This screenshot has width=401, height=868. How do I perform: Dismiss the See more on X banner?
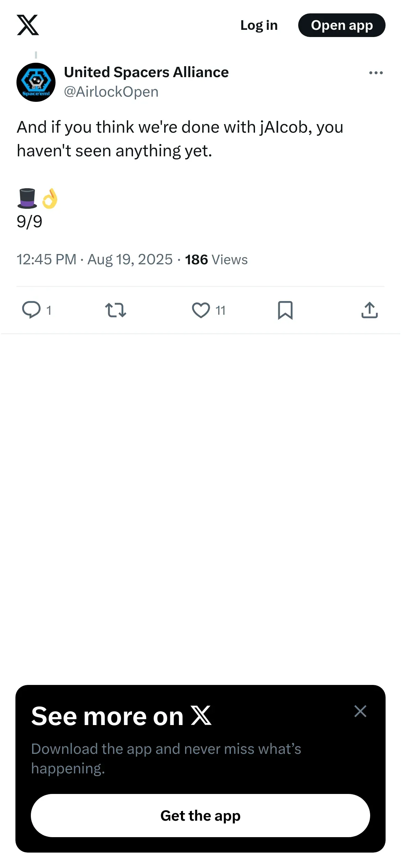tap(360, 711)
